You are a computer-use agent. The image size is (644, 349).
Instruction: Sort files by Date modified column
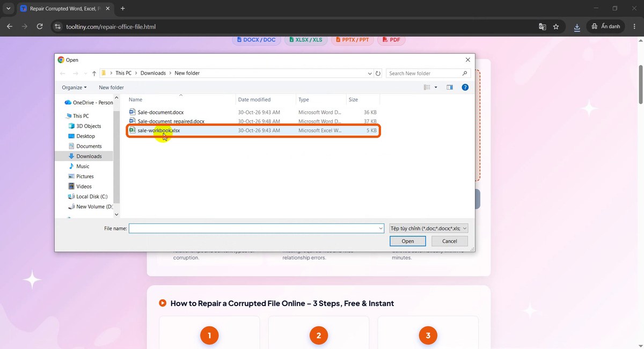click(x=266, y=100)
